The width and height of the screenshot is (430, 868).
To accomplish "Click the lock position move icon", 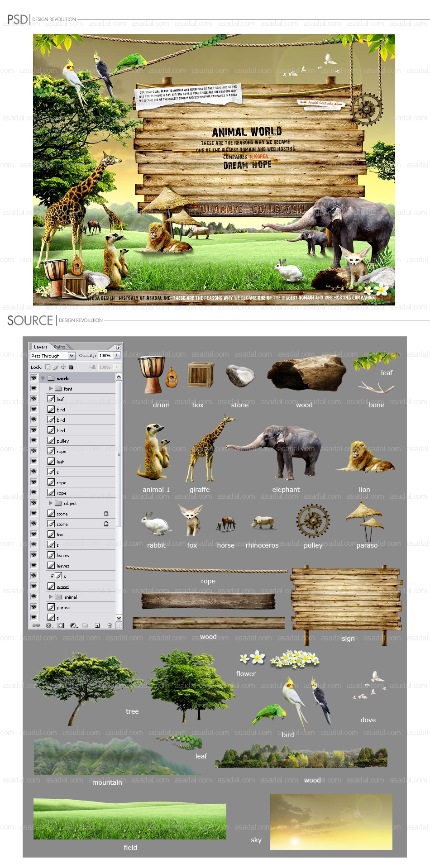I will (63, 367).
